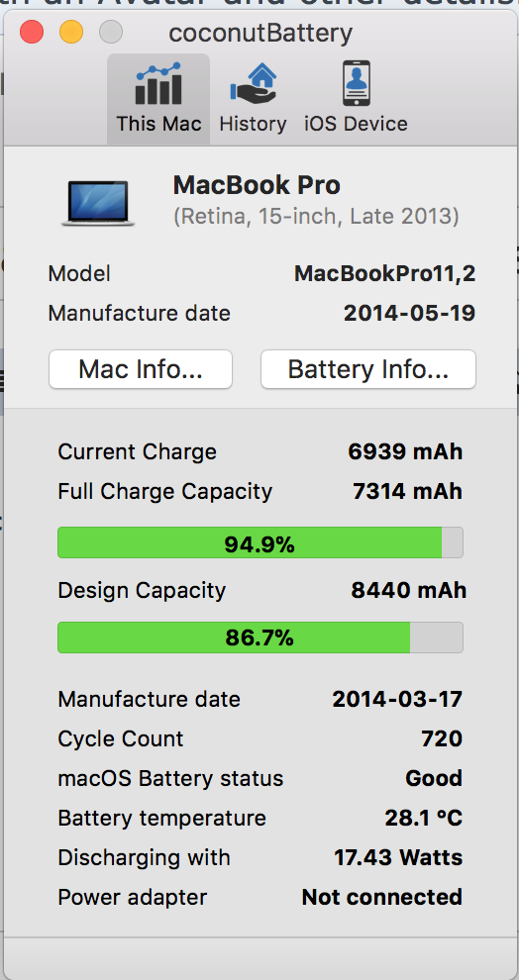Click the gray zoom window button
519x980 pixels.
pos(111,32)
